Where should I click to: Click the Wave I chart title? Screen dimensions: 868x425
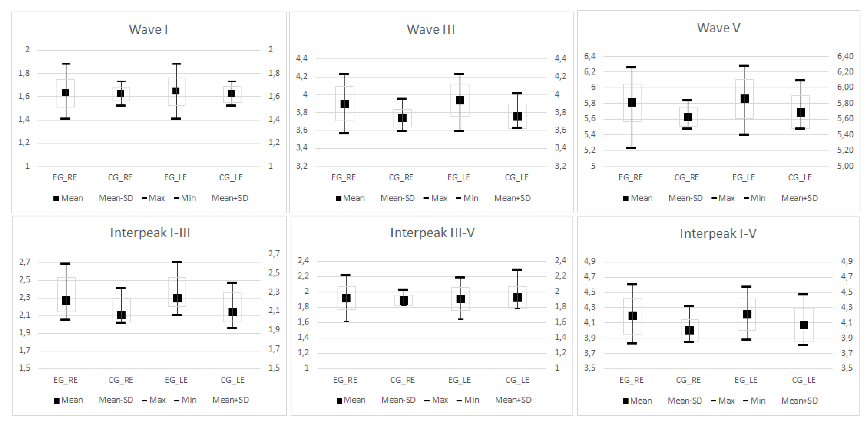tap(148, 30)
